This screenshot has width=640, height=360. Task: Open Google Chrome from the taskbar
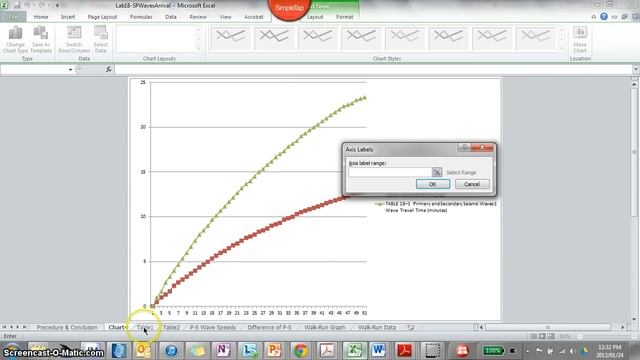tap(301, 350)
